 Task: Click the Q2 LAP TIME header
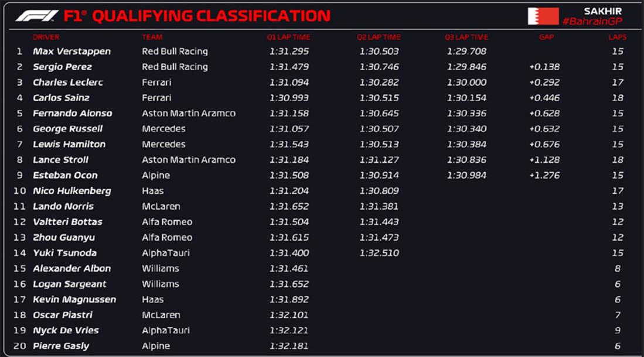pyautogui.click(x=378, y=37)
